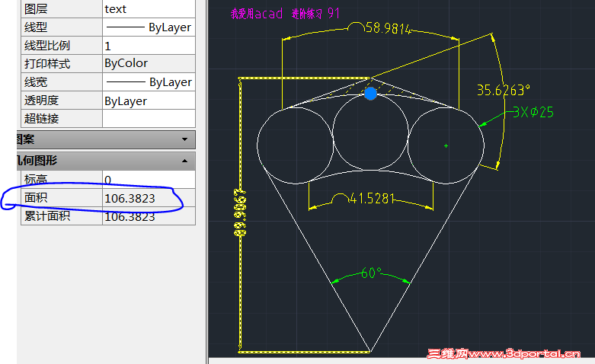This screenshot has width=595, height=364.
Task: Select the 图层 value field 'text'
Action: (149, 8)
